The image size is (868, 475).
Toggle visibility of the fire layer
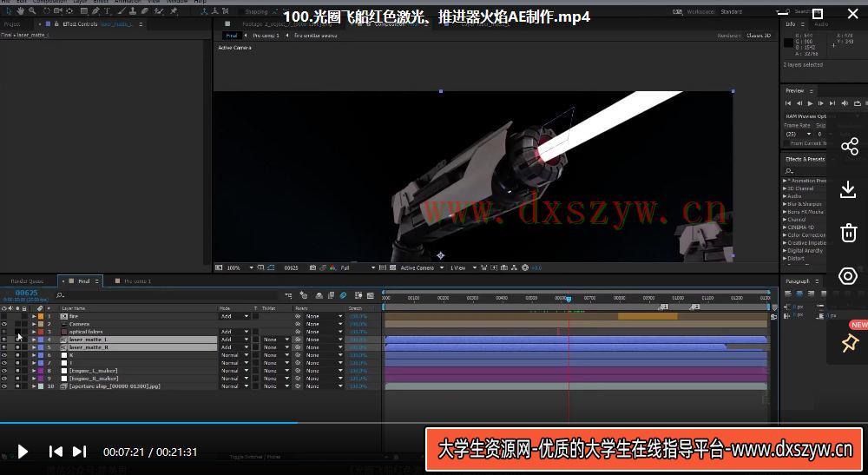tap(4, 316)
